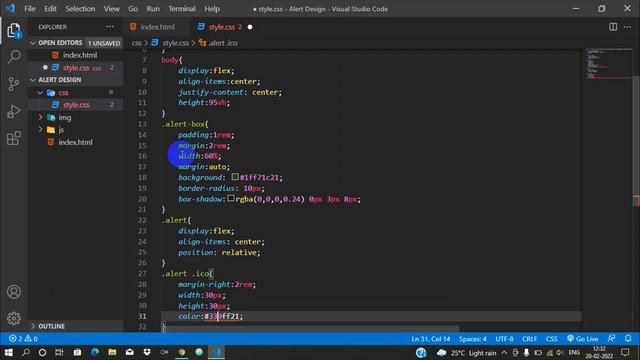The height and width of the screenshot is (360, 640).
Task: Click Spaces: 4 indentation setting
Action: point(473,339)
